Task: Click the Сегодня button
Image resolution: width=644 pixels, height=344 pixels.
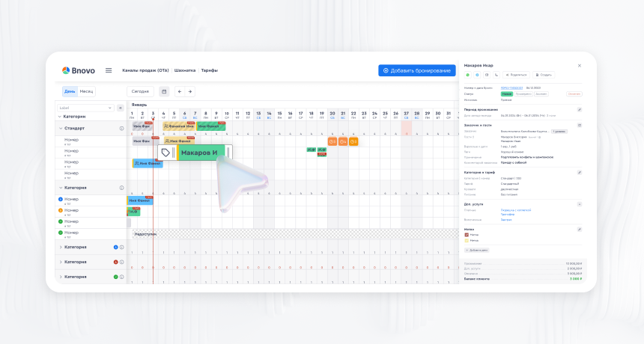Action: click(x=140, y=91)
